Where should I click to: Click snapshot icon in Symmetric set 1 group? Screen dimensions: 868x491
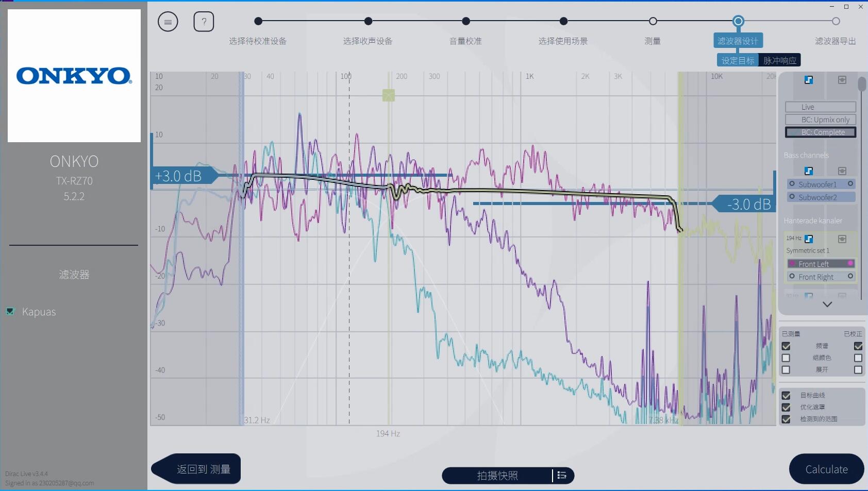coord(842,239)
